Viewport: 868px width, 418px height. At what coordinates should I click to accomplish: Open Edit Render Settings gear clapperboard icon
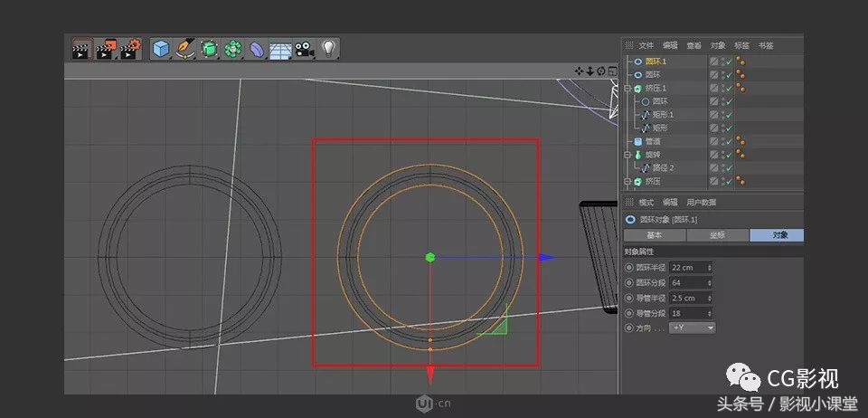[x=131, y=49]
